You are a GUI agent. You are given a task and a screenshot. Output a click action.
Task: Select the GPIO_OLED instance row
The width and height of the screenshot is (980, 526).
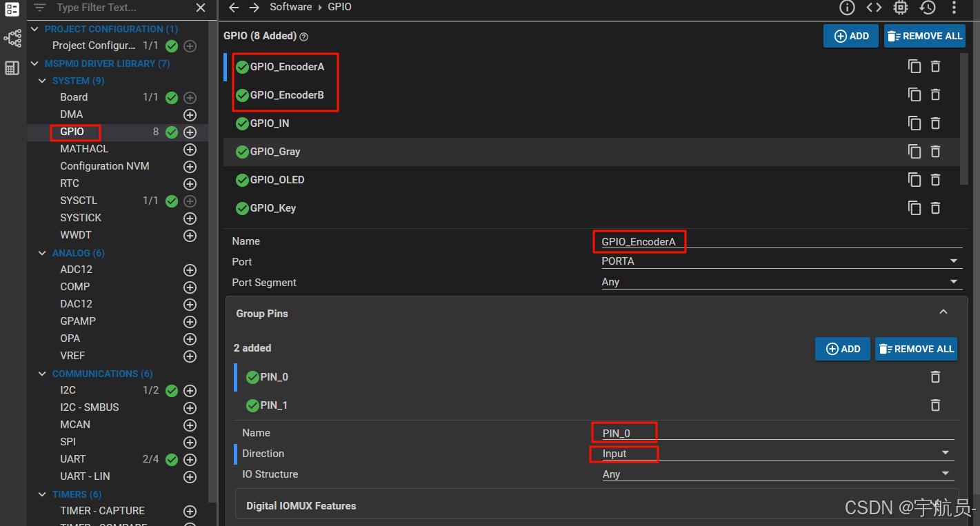(591, 180)
